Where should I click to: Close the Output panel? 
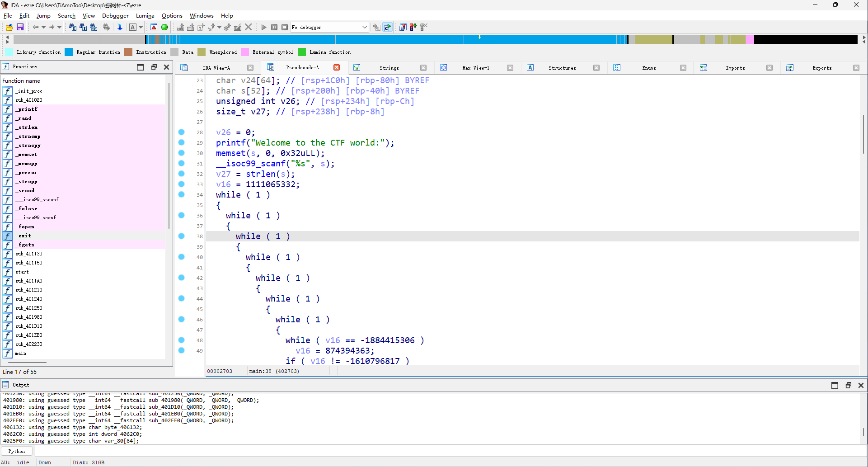861,385
